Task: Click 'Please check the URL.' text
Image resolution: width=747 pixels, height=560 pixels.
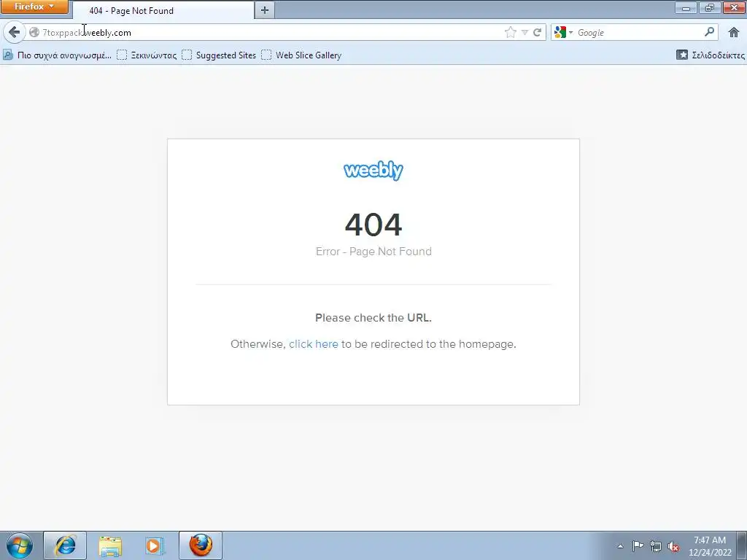Action: click(373, 318)
